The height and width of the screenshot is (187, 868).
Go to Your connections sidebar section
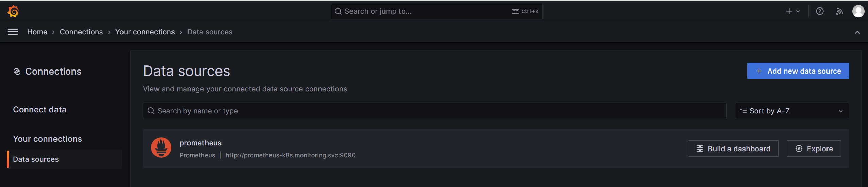click(x=47, y=139)
